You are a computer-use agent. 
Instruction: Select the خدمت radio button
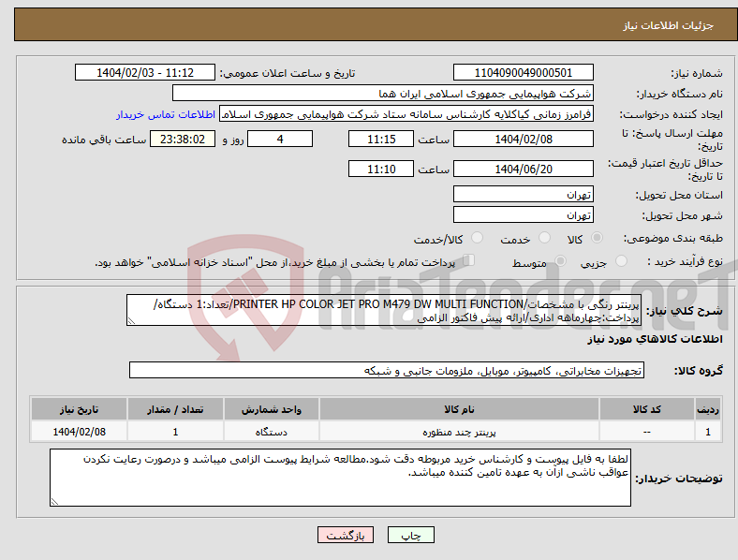point(544,238)
